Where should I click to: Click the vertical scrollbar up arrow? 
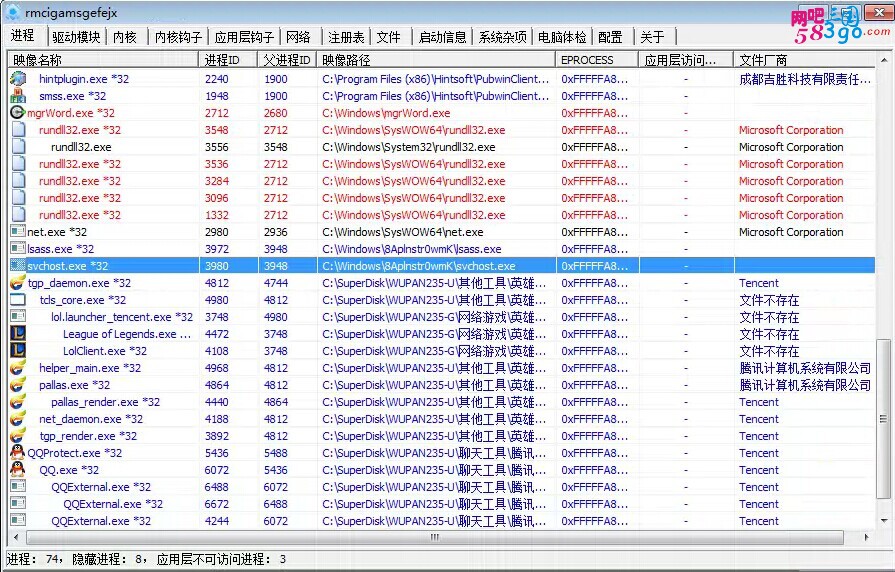(884, 59)
